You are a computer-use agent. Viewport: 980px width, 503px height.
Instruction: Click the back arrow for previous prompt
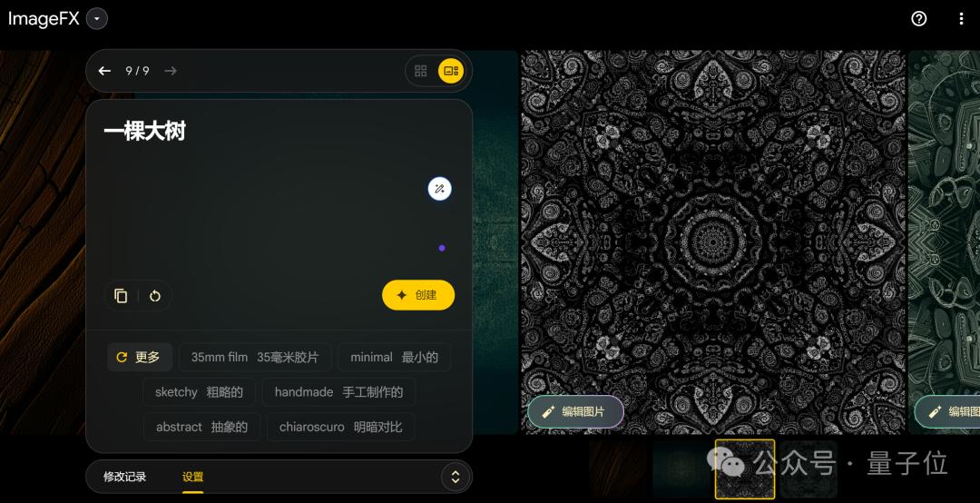tap(104, 71)
